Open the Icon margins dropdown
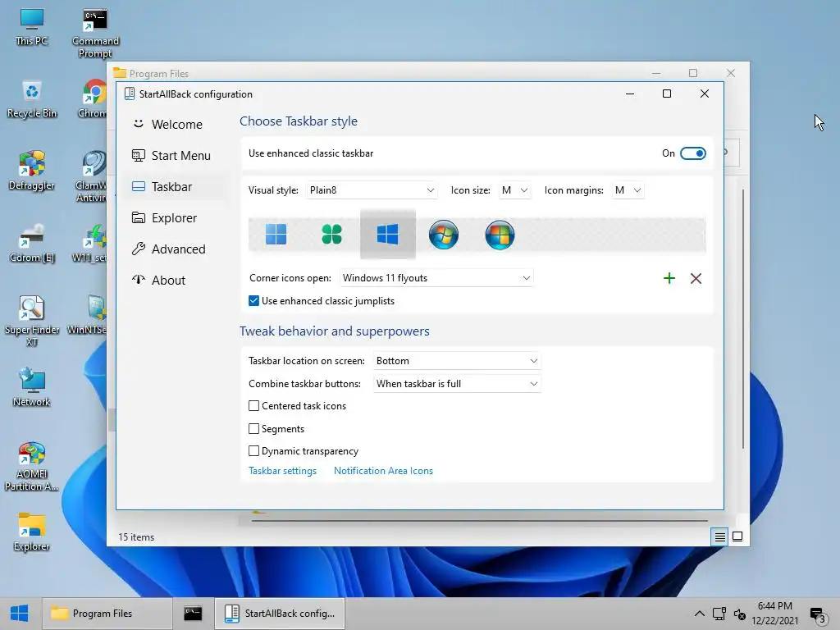 pos(628,190)
